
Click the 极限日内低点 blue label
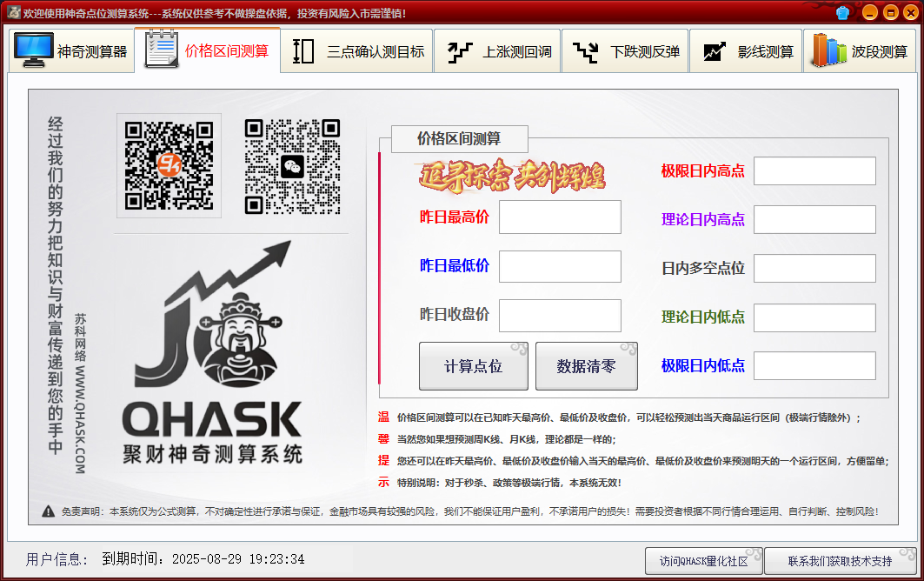point(702,365)
